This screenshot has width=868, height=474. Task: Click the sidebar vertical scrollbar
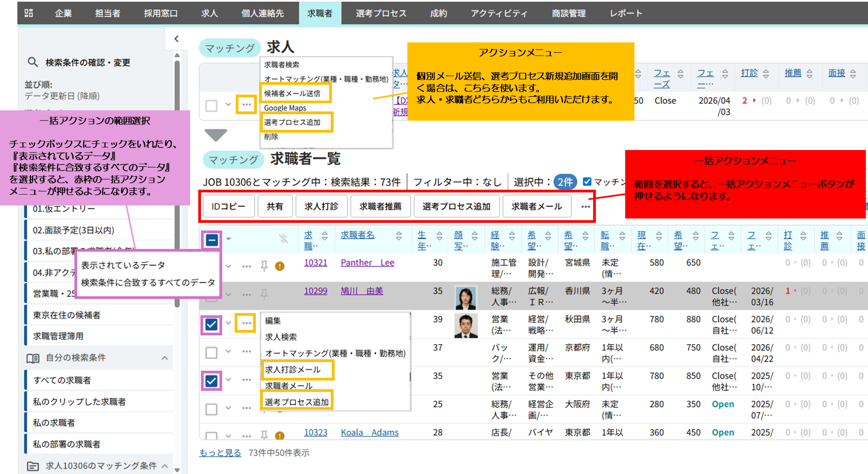[x=177, y=163]
